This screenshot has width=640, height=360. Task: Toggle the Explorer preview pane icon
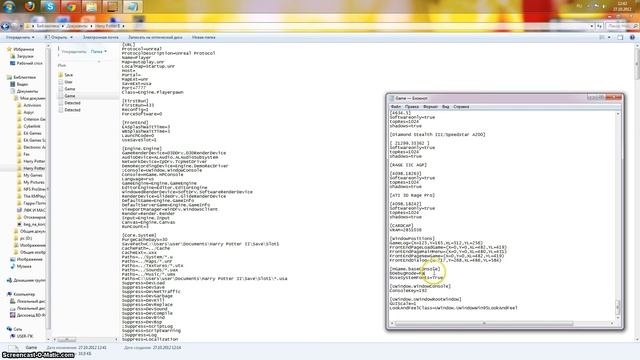point(620,37)
